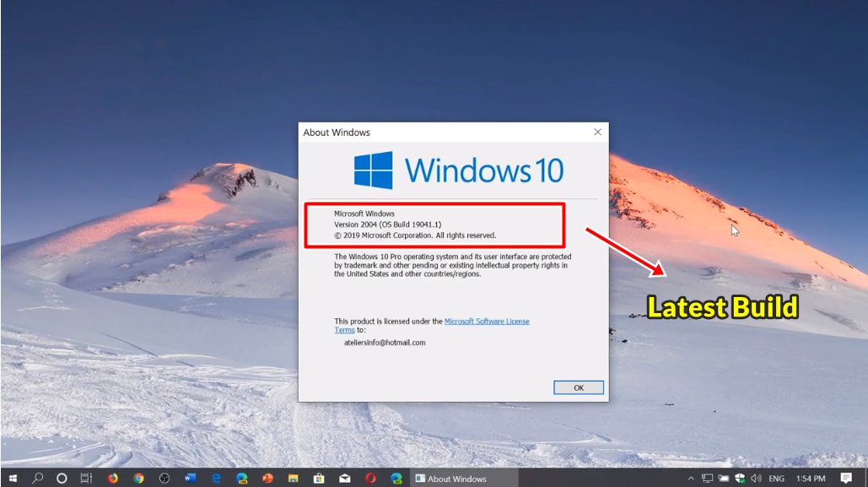Open the network status tray icon
This screenshot has height=487, width=868.
tap(707, 479)
